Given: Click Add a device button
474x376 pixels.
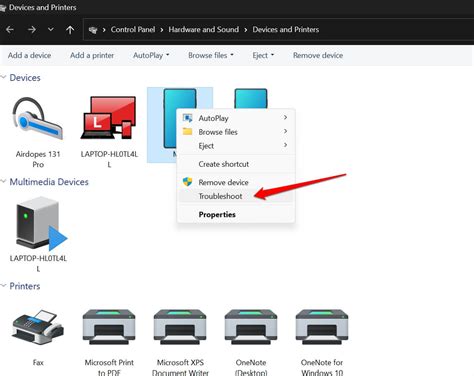Looking at the screenshot, I should [29, 55].
